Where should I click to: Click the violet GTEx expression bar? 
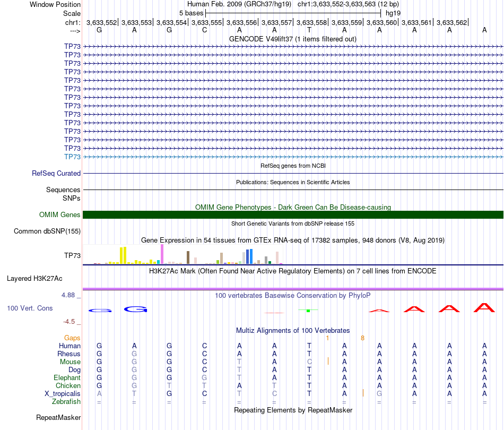click(162, 254)
